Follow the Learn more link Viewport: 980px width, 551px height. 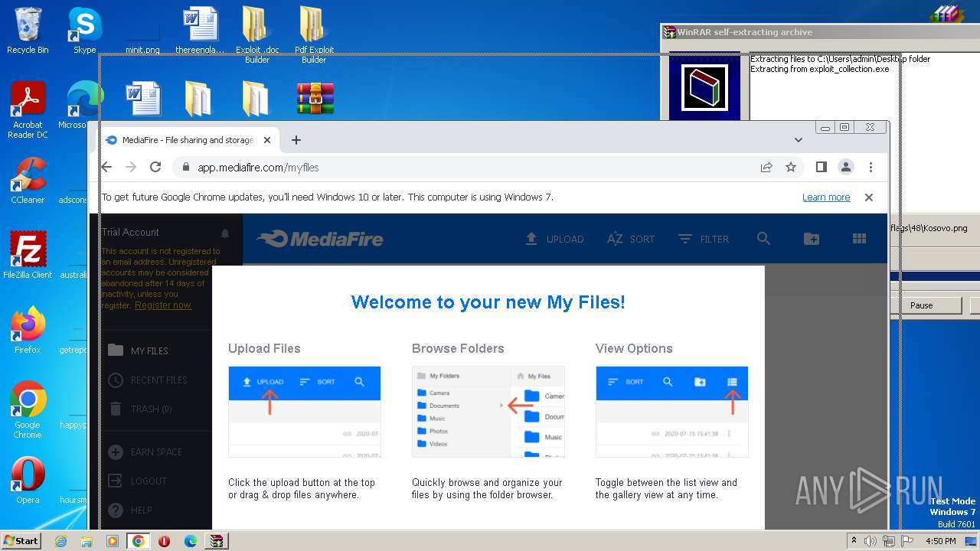point(826,197)
